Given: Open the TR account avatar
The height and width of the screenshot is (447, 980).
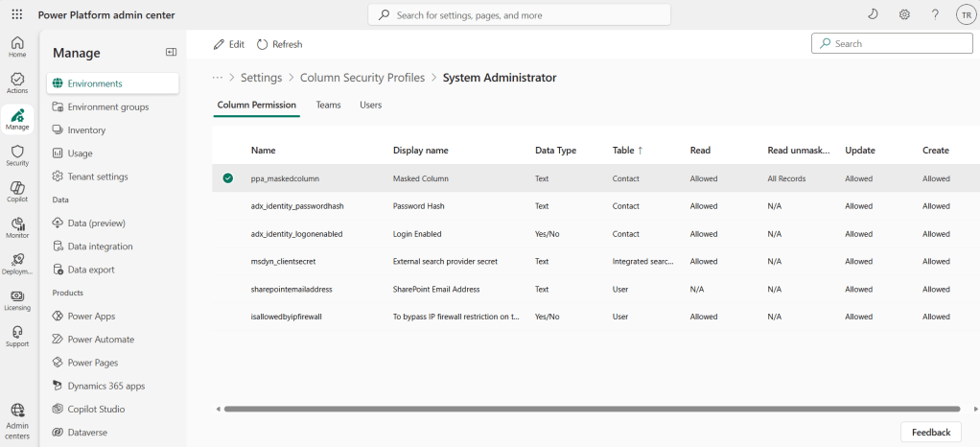Looking at the screenshot, I should click(x=967, y=15).
